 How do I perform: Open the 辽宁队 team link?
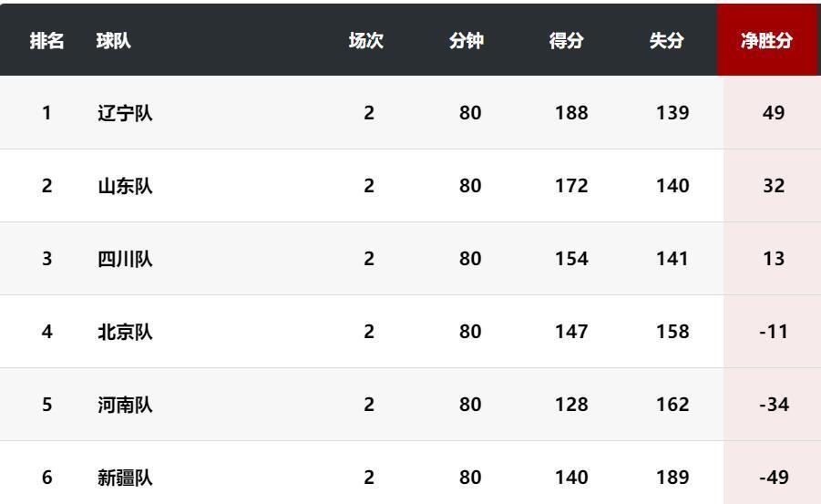click(x=125, y=113)
